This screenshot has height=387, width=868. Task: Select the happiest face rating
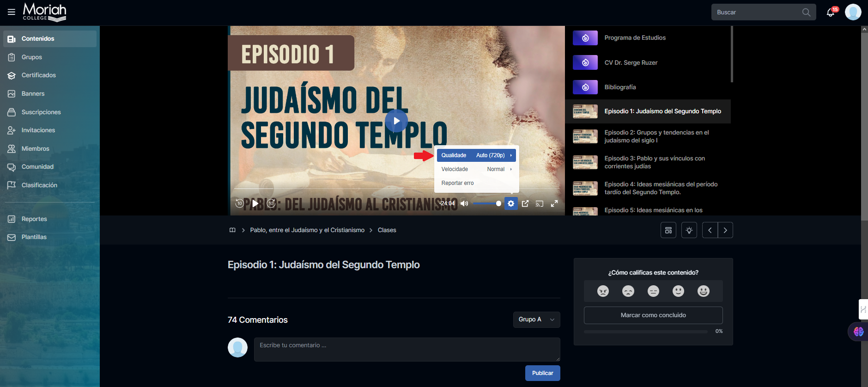pos(703,291)
